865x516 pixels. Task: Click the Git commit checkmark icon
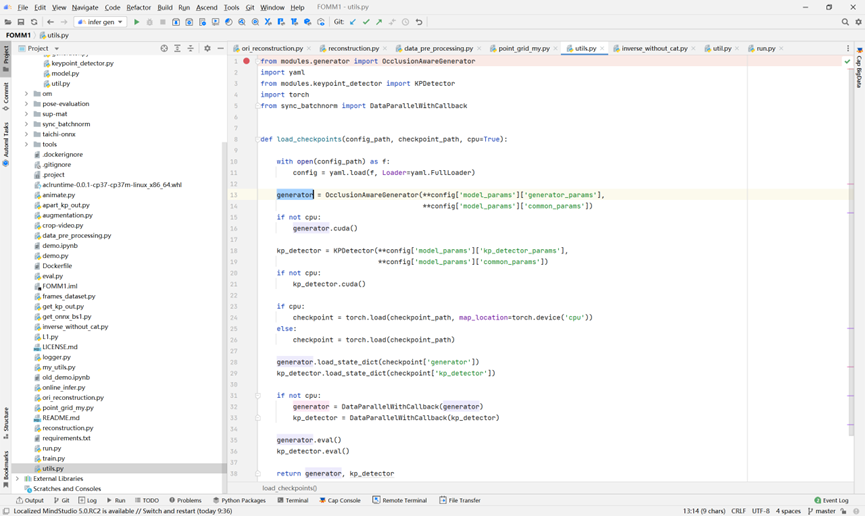[366, 22]
